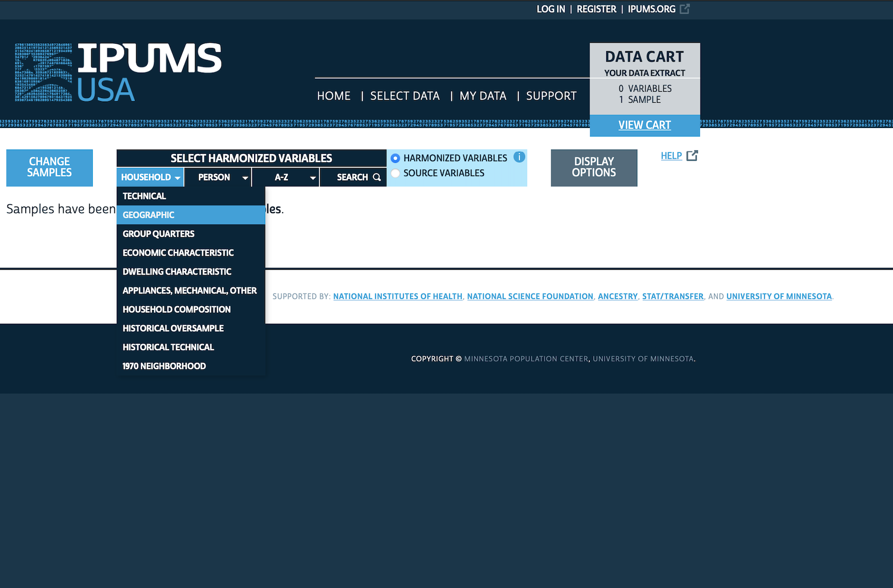Go to the Select Data page
Viewport: 893px width, 588px height.
[404, 96]
